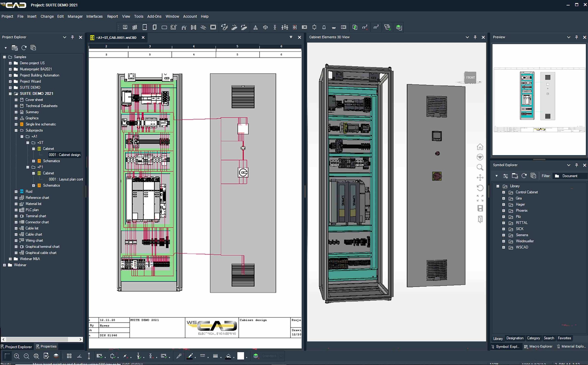588x365 pixels.
Task: Open Project Explorer panel options chevron
Action: 64,37
